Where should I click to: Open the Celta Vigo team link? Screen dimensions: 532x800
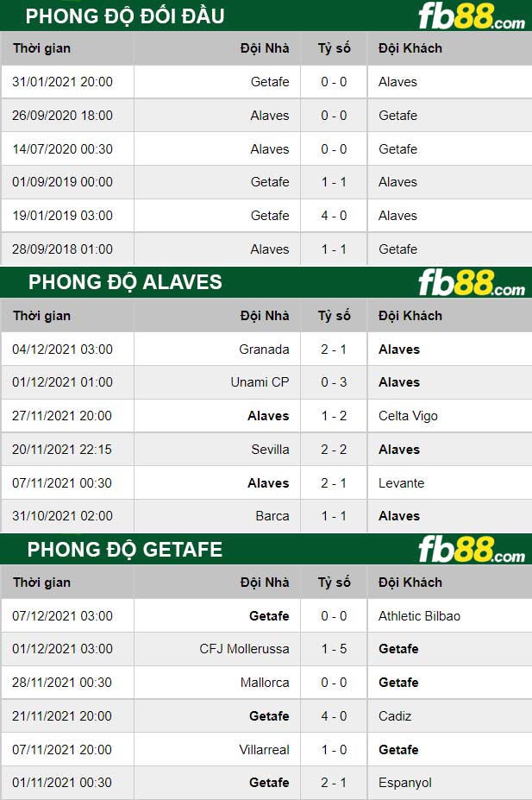408,416
